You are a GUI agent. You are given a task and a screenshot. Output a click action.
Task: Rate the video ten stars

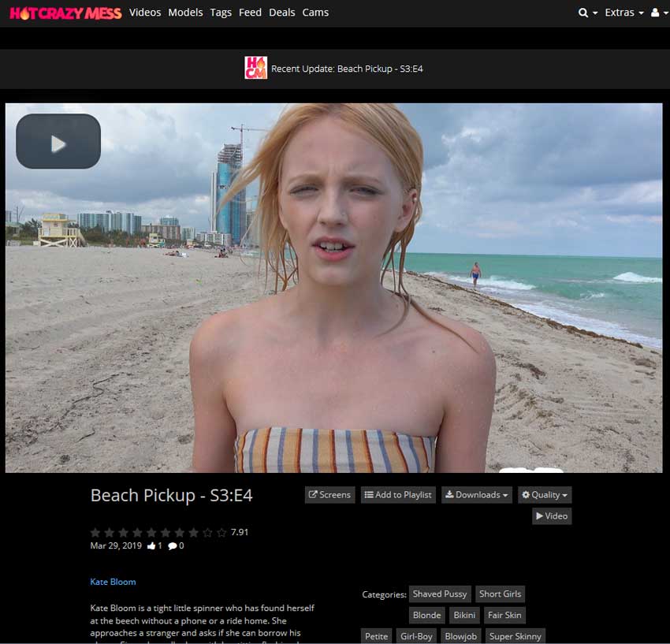[x=221, y=533]
